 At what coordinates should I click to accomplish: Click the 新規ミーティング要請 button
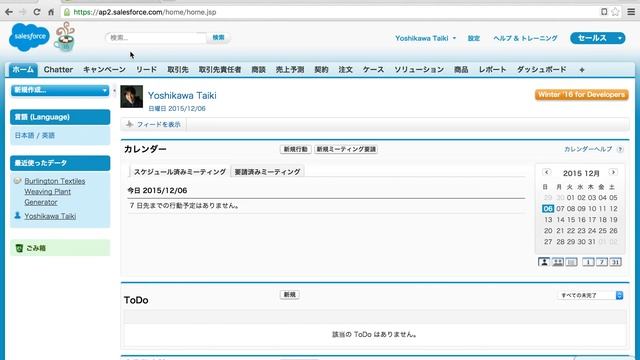pyautogui.click(x=346, y=149)
